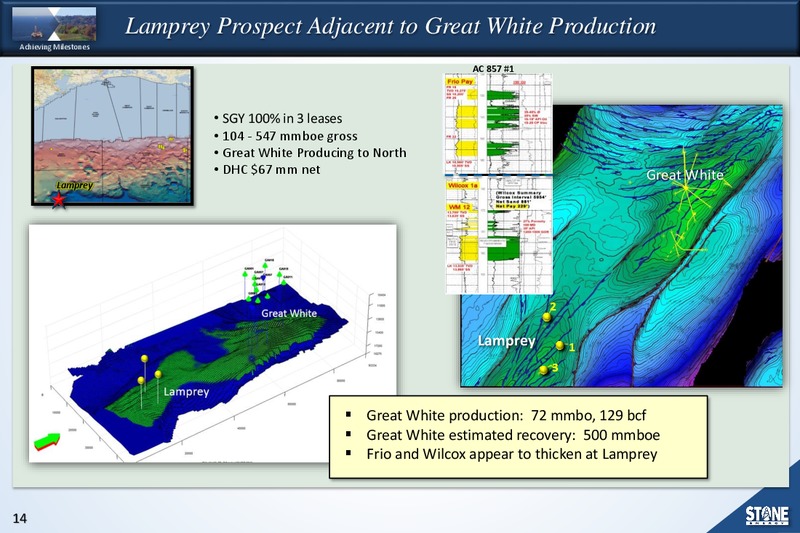The width and height of the screenshot is (800, 533).
Task: Click the slide page number 14
Action: (x=19, y=519)
